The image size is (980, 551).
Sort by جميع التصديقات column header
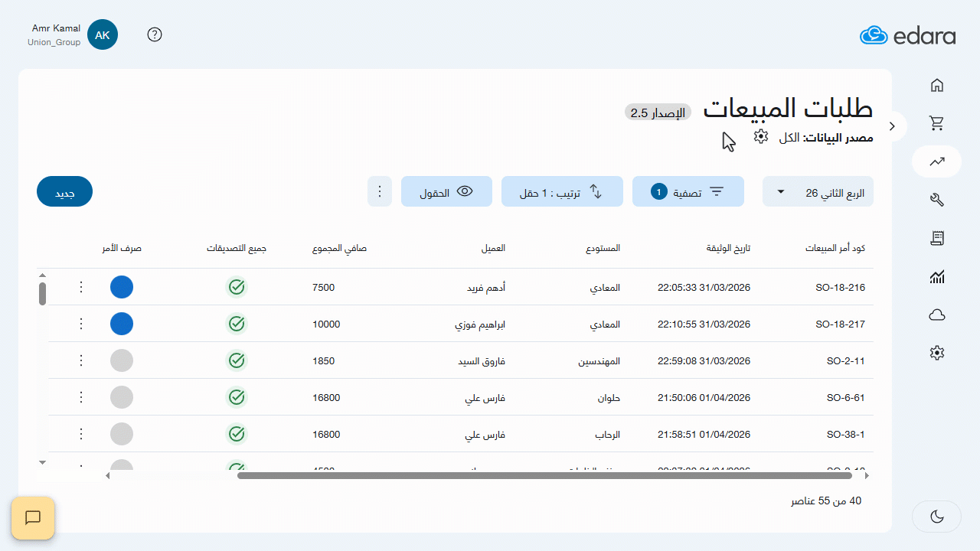(x=237, y=249)
